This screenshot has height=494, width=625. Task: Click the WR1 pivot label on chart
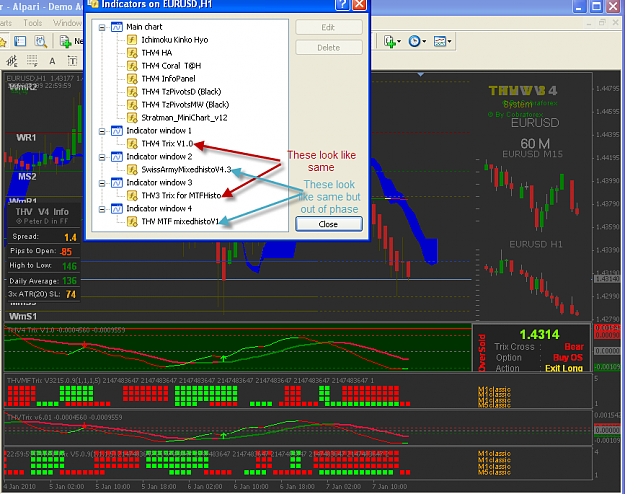(x=26, y=138)
